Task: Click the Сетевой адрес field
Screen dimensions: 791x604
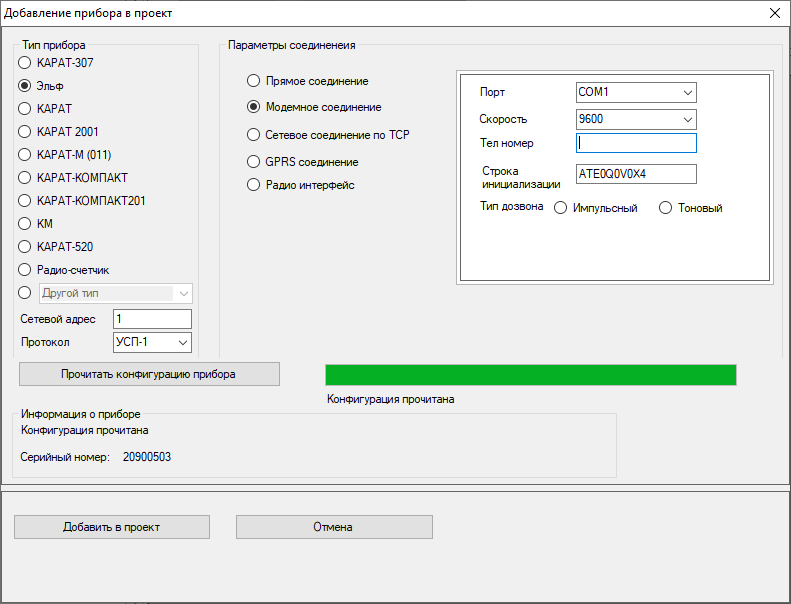Action: point(152,319)
